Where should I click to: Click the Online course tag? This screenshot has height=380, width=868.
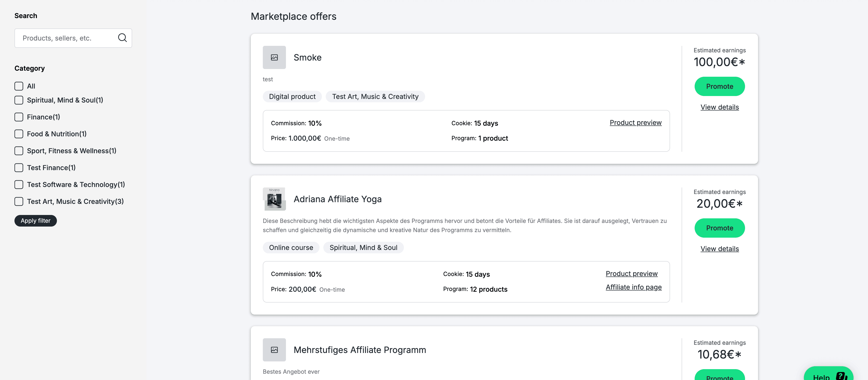pos(291,248)
